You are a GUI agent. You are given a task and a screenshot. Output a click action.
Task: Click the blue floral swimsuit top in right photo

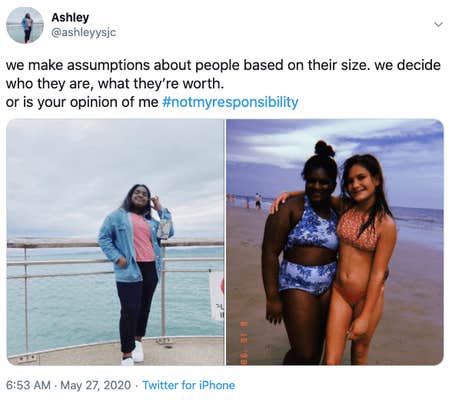coord(312,228)
